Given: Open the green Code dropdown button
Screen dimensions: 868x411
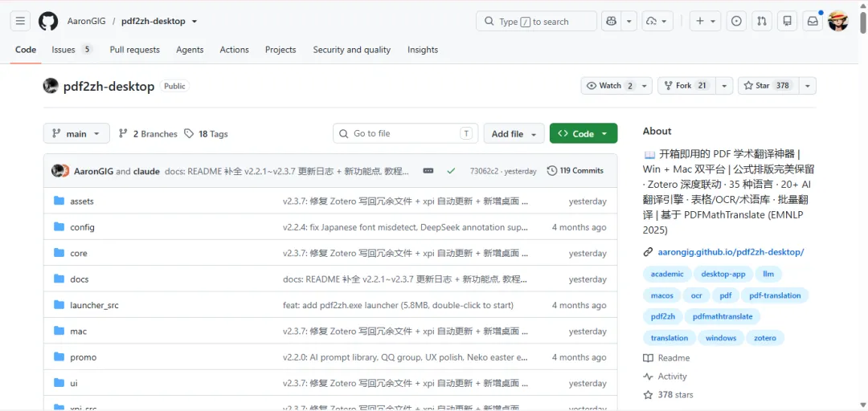Looking at the screenshot, I should [583, 134].
